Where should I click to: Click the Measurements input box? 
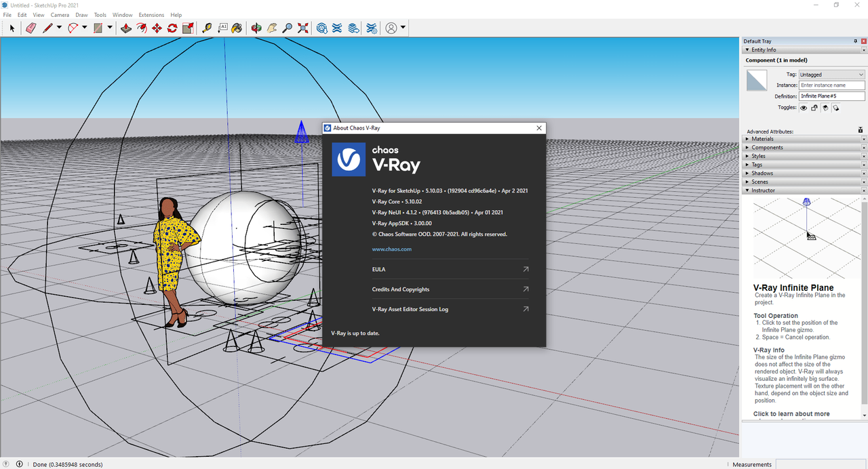pos(822,464)
